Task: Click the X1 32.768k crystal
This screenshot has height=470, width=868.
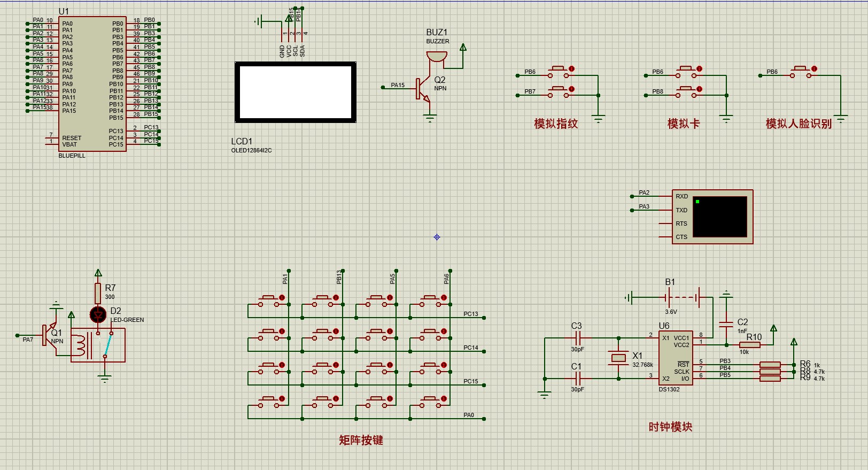Action: click(618, 358)
